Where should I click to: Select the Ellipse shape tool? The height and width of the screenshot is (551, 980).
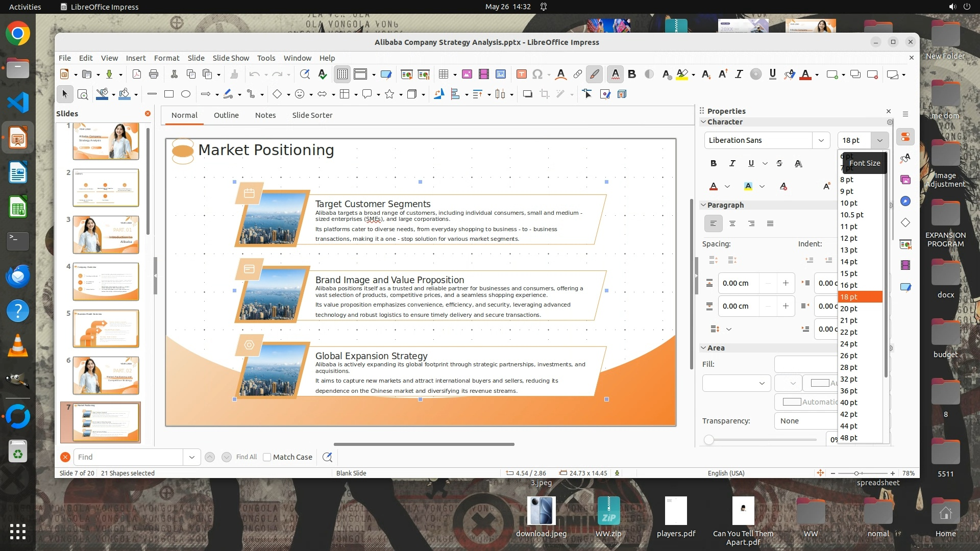[x=186, y=94]
